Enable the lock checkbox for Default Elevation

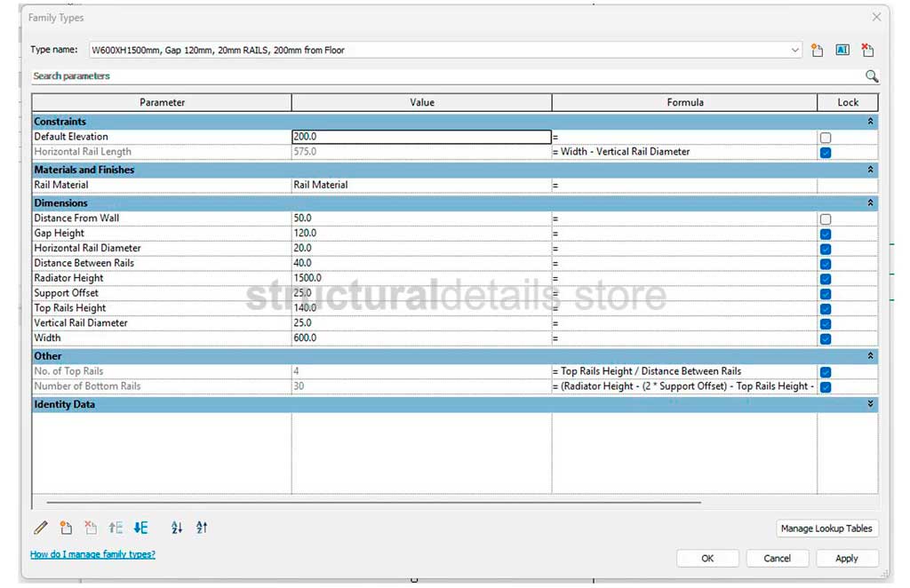826,138
